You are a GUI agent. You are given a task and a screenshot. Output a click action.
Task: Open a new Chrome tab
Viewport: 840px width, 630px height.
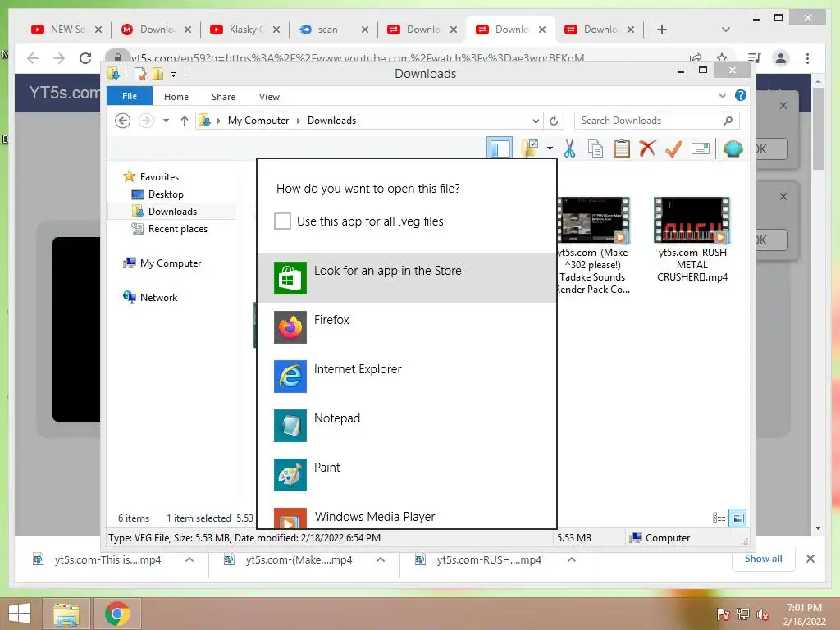coord(662,30)
